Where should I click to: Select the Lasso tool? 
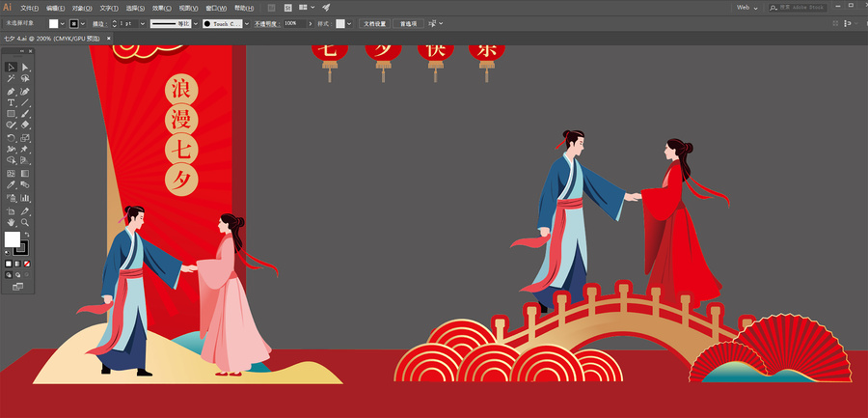click(x=25, y=79)
